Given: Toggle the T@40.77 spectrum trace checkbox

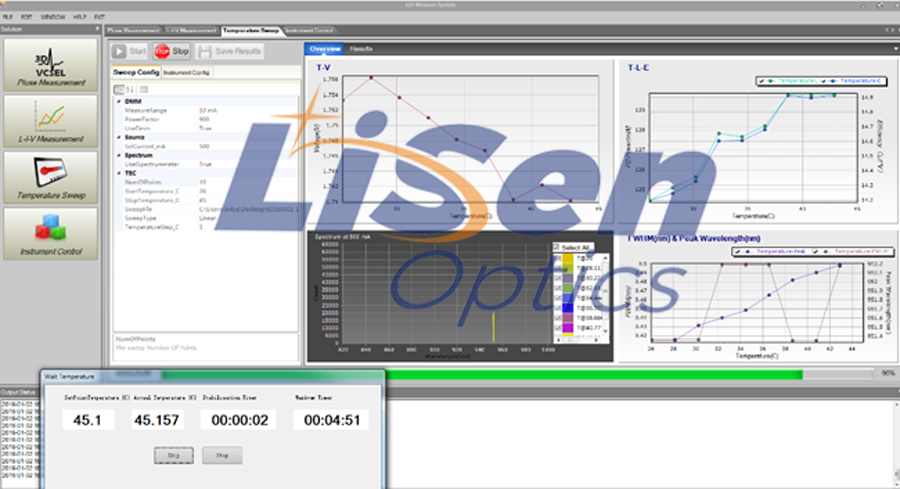Looking at the screenshot, I should 557,328.
